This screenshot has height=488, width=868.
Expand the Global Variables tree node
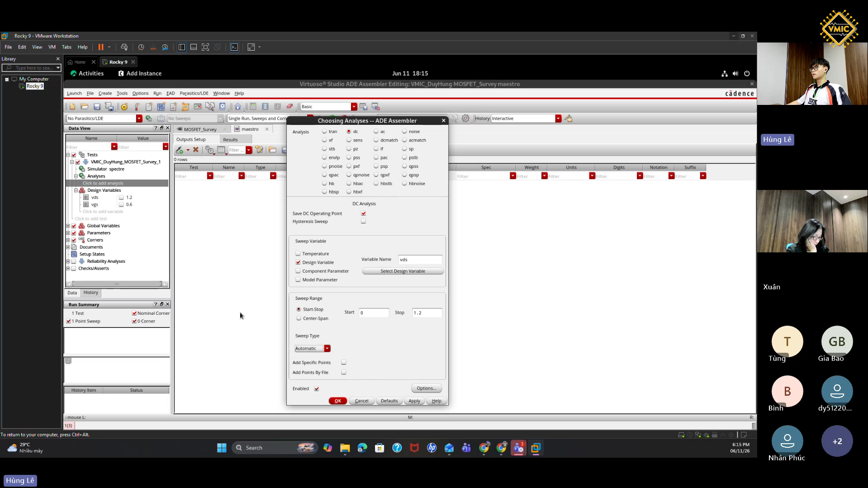68,226
